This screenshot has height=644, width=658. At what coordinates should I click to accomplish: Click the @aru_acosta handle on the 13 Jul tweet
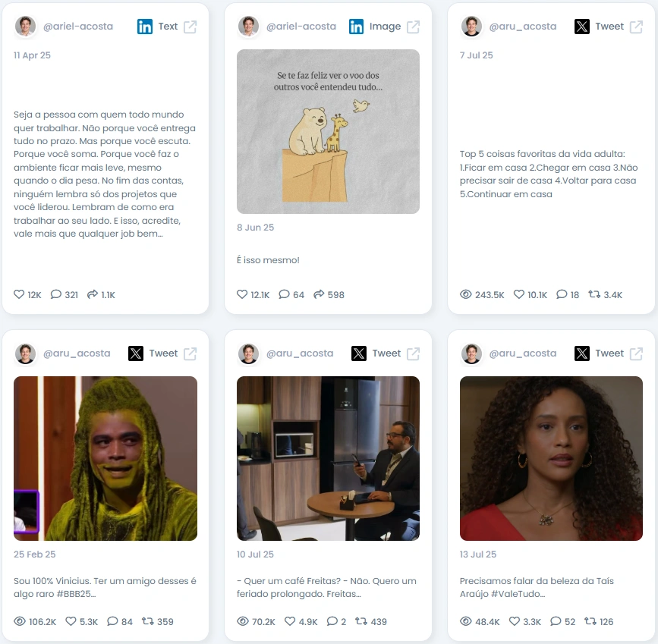523,353
